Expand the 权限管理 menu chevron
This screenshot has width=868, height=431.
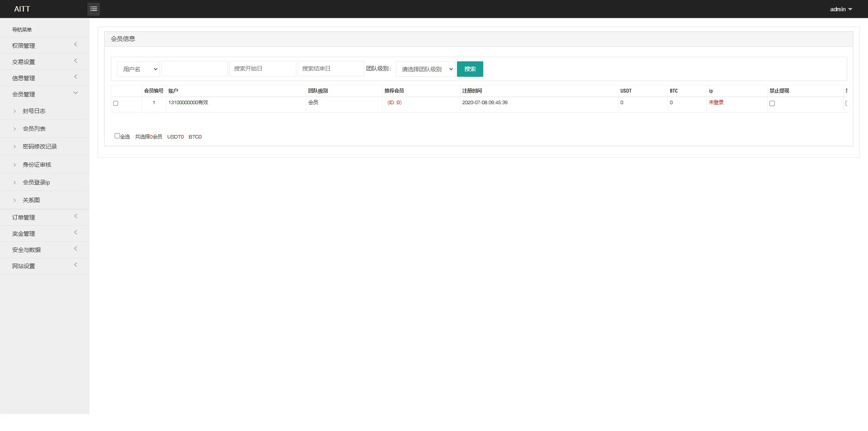[76, 45]
